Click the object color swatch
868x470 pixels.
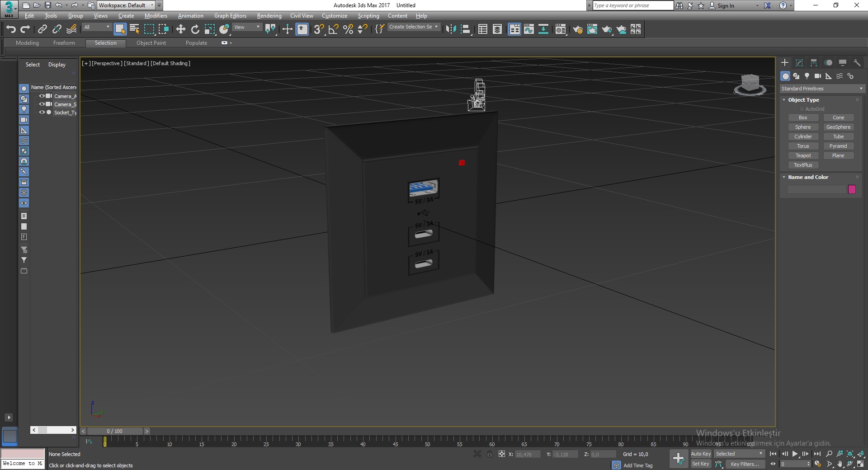(852, 189)
